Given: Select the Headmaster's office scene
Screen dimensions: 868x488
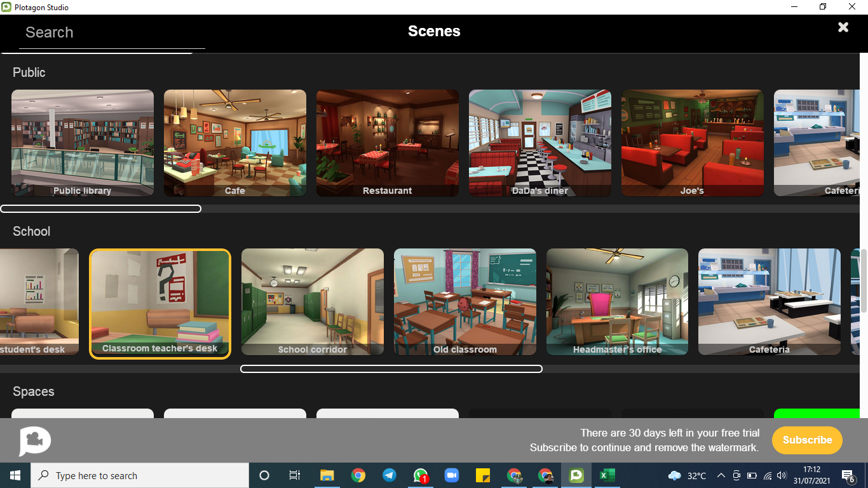Looking at the screenshot, I should pos(617,302).
